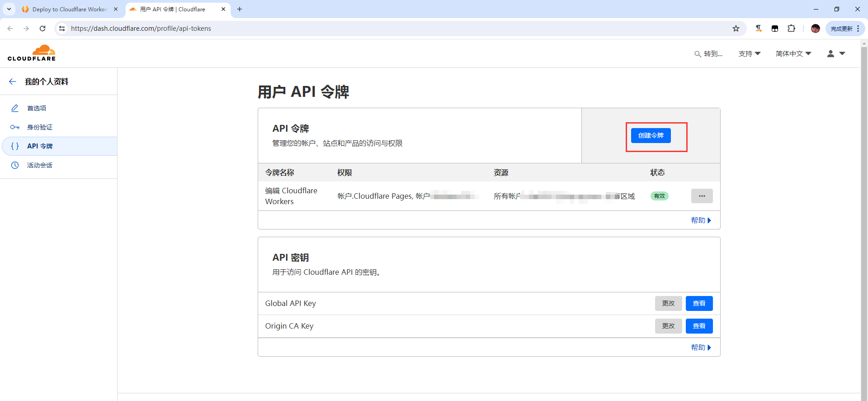Expand the 帮助 link under API 令牌
868x401 pixels.
click(701, 220)
